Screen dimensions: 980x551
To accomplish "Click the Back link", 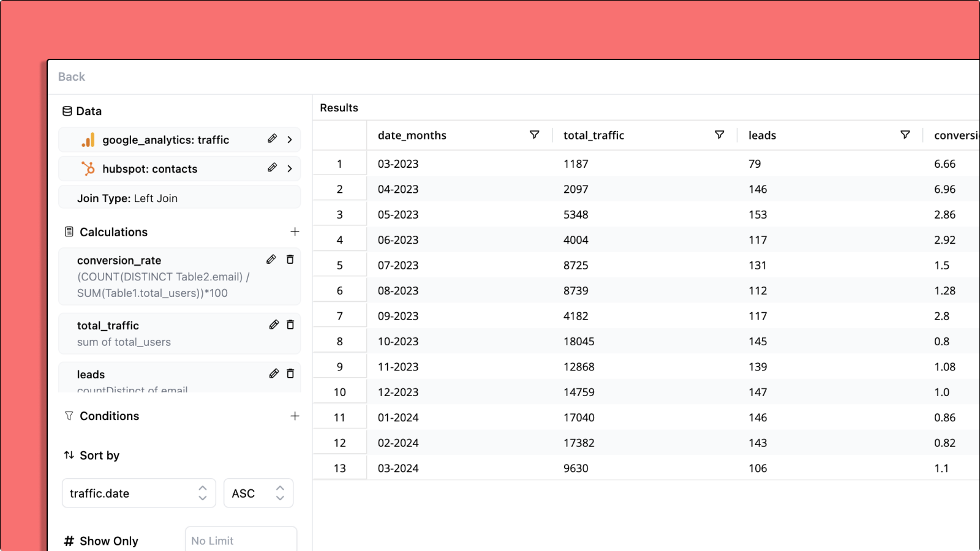I will click(72, 77).
